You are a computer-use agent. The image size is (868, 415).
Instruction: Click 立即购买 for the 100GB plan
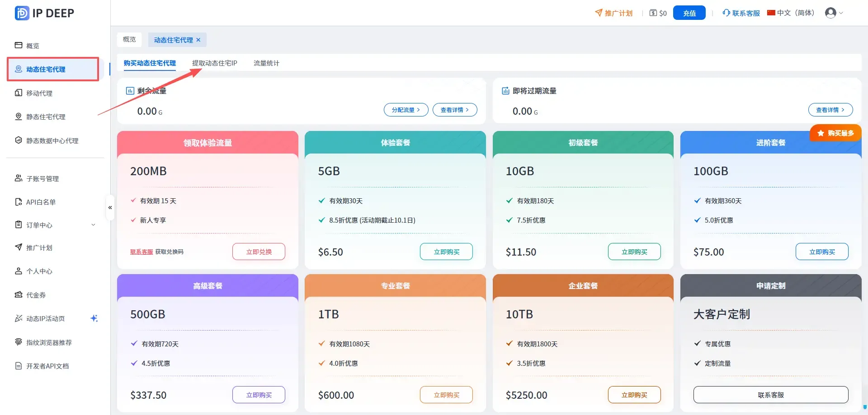click(x=822, y=252)
